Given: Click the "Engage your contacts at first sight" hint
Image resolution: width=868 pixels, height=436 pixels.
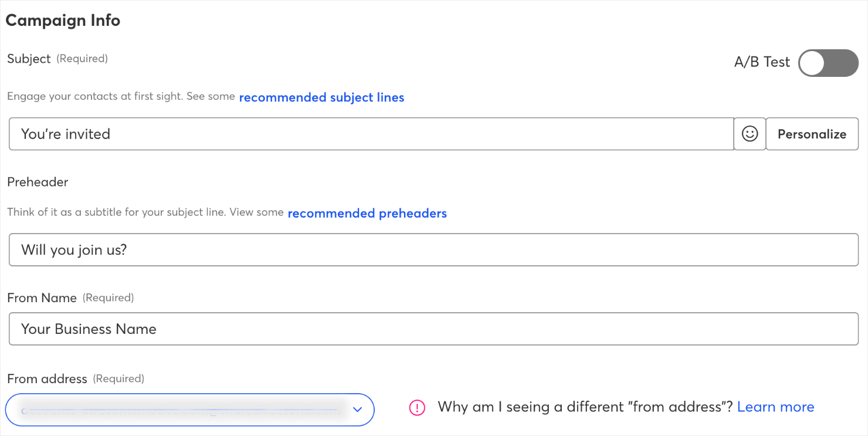Looking at the screenshot, I should coord(121,97).
